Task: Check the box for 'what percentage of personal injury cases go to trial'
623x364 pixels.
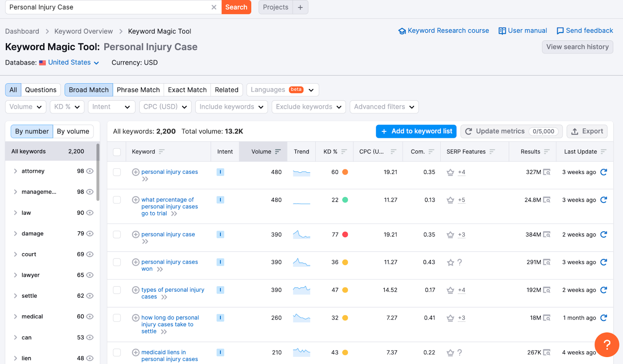Action: (117, 200)
